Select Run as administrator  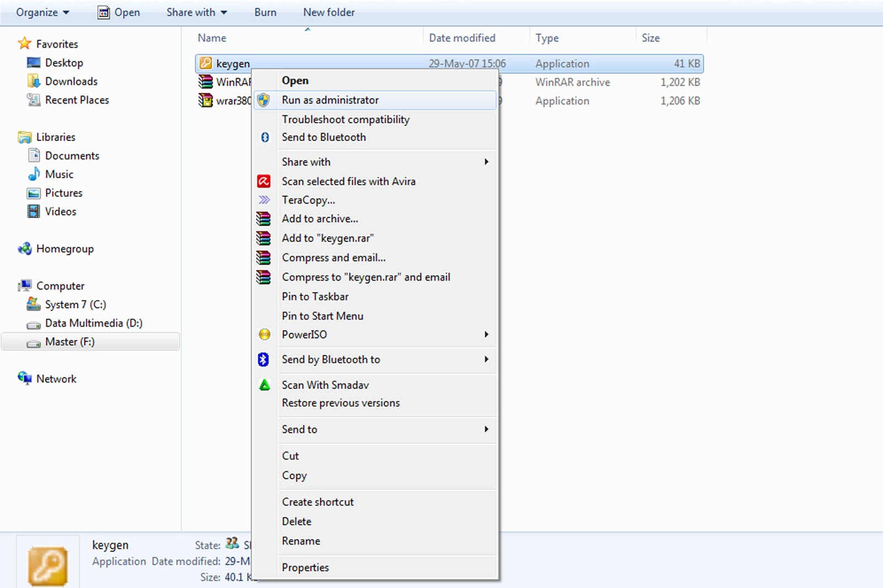click(x=375, y=100)
